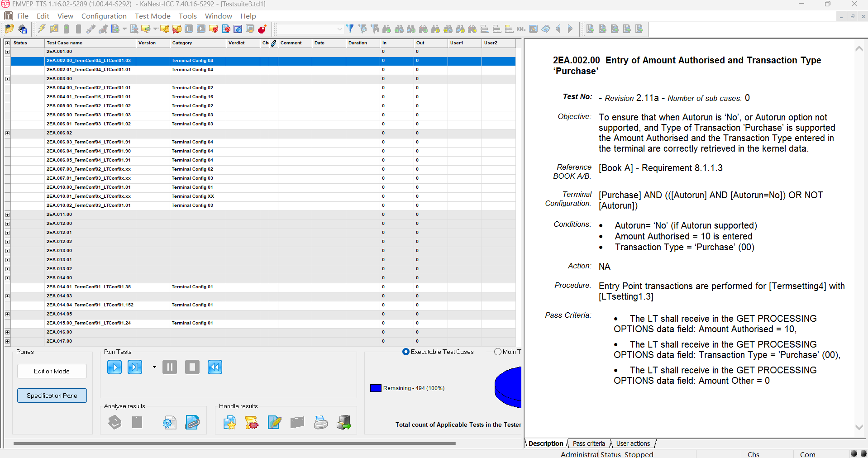868x458 pixels.
Task: Click the blue Remaining legend color swatch
Action: 376,388
